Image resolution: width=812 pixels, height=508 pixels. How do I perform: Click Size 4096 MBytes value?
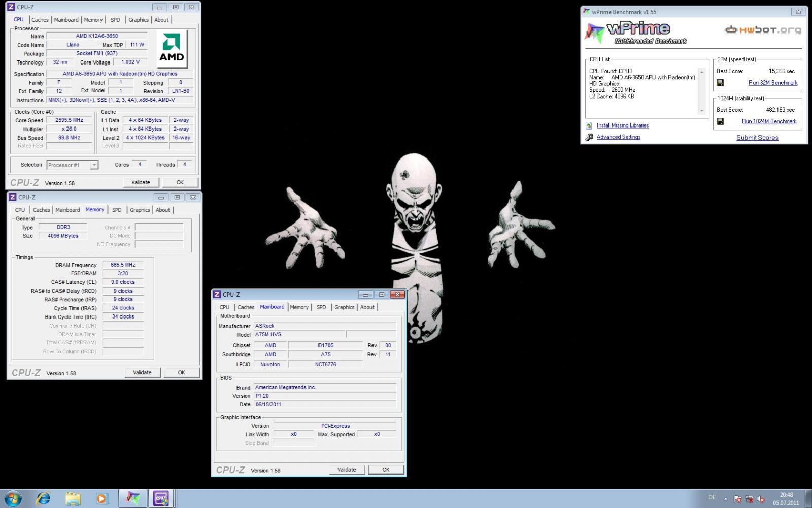[63, 236]
